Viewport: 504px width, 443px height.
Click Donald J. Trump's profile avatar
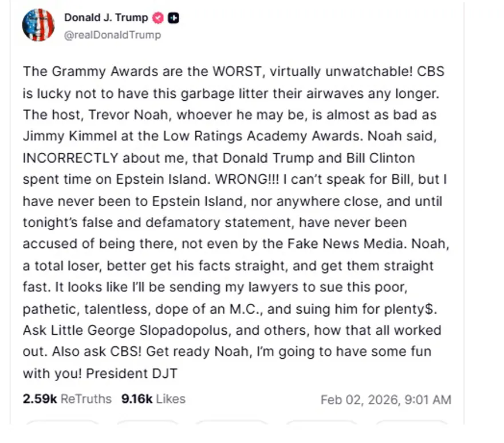pos(38,25)
